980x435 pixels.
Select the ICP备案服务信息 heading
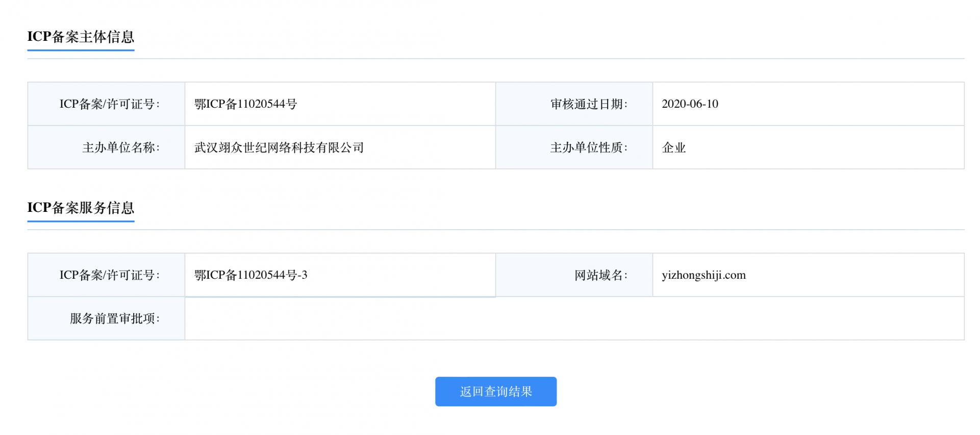coord(81,208)
